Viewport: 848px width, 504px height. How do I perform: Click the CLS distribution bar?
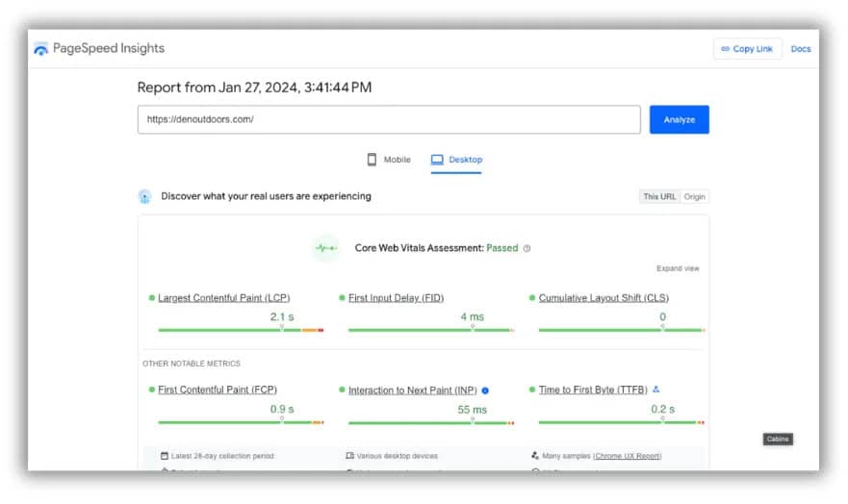(x=622, y=330)
